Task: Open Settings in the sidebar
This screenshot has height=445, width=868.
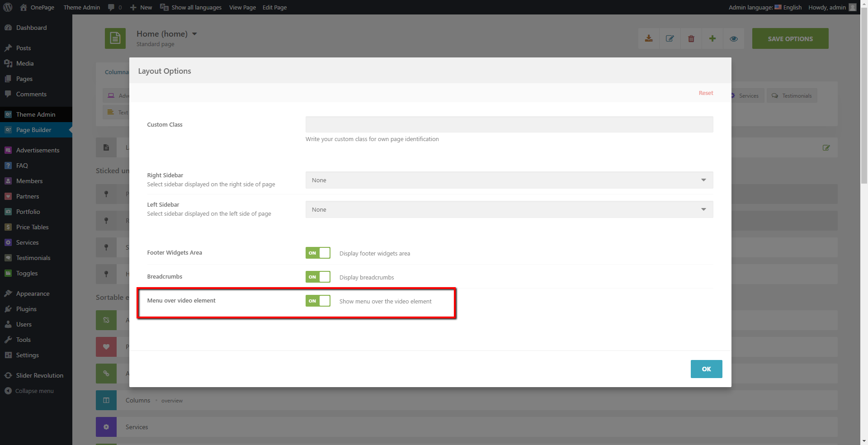Action: [x=36, y=355]
